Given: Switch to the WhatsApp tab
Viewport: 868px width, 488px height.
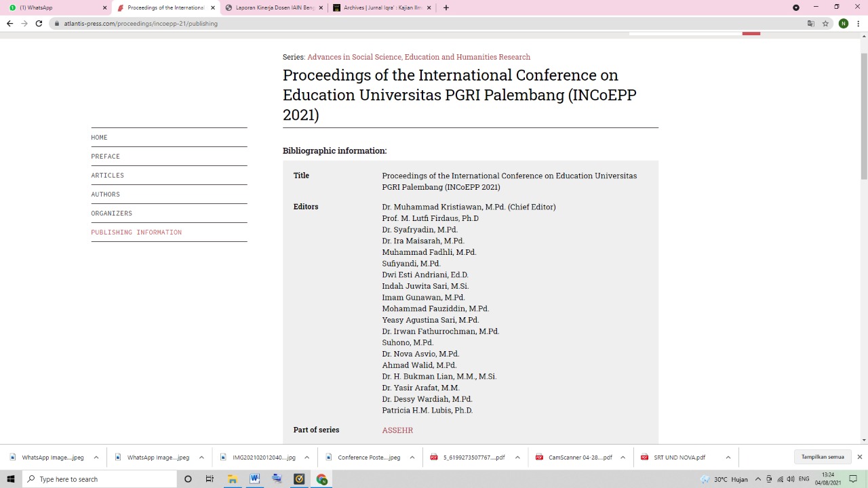Looking at the screenshot, I should [x=54, y=7].
